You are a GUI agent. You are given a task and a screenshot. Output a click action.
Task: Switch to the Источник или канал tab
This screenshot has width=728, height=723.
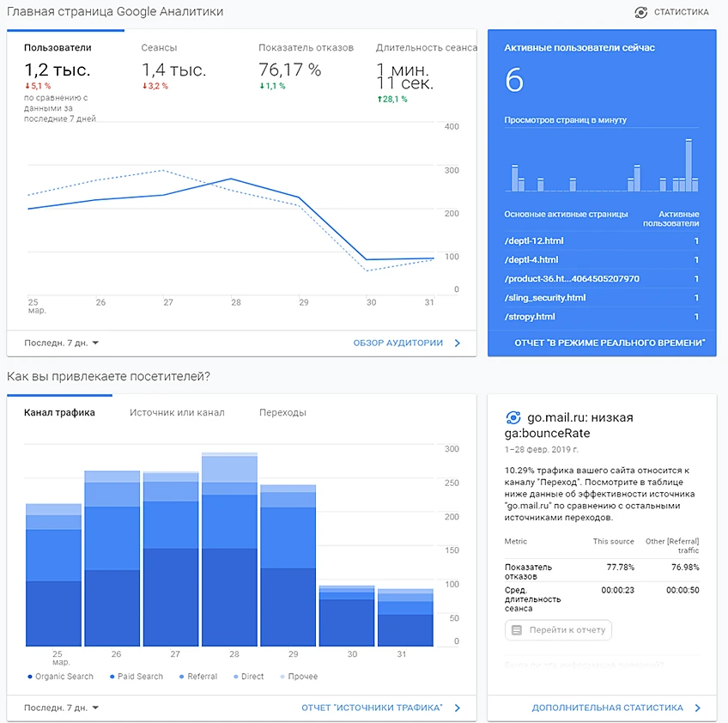177,413
